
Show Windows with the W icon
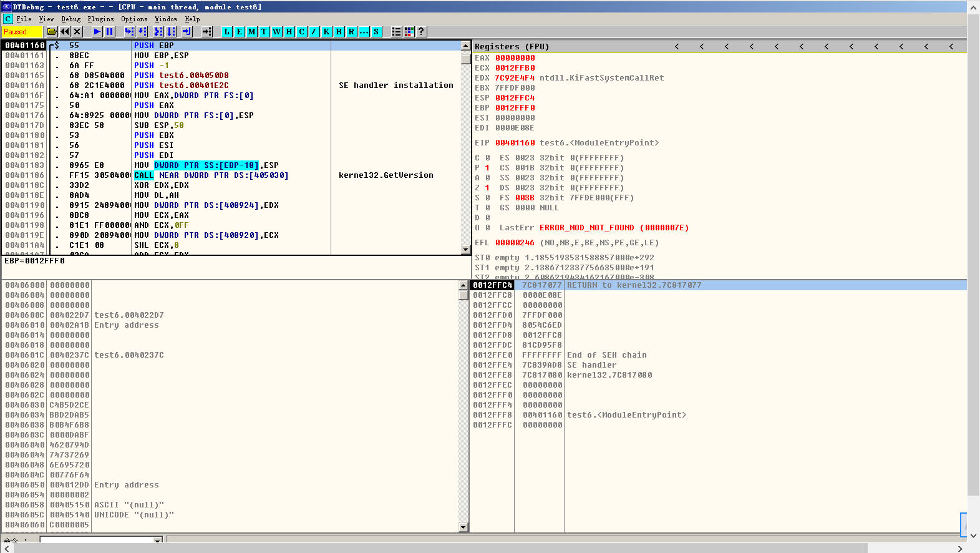pyautogui.click(x=277, y=32)
